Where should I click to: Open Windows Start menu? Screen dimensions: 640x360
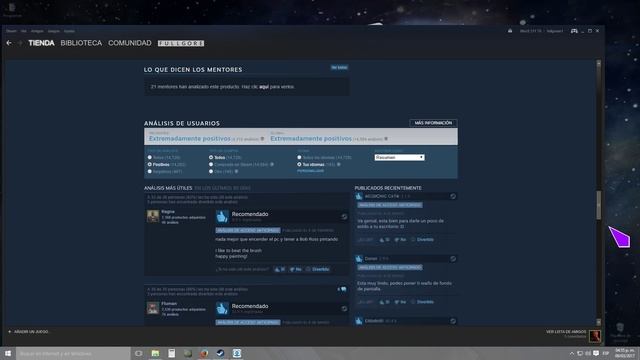(8, 353)
